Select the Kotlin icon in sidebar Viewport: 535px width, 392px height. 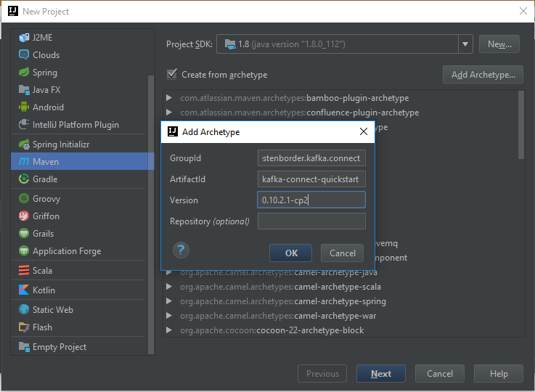tap(24, 290)
